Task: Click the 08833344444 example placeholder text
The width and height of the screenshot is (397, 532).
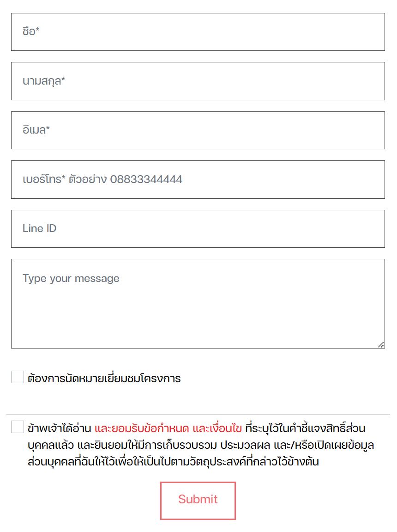Action: click(x=146, y=179)
